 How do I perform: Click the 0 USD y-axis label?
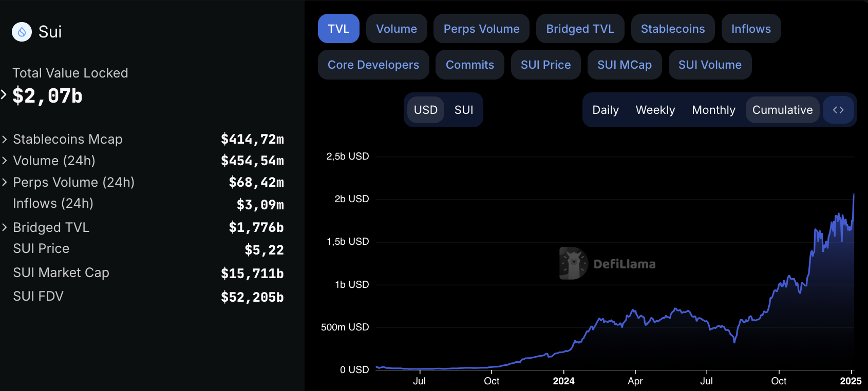[354, 369]
